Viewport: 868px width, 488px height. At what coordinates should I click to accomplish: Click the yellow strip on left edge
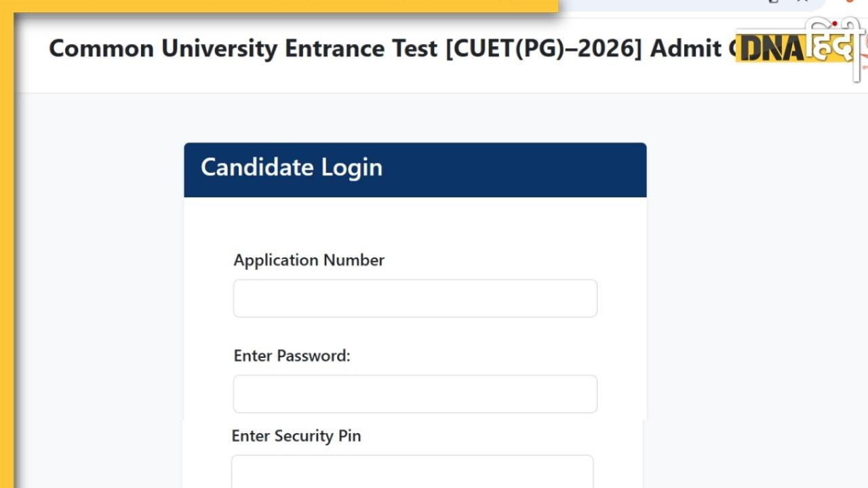point(6,271)
